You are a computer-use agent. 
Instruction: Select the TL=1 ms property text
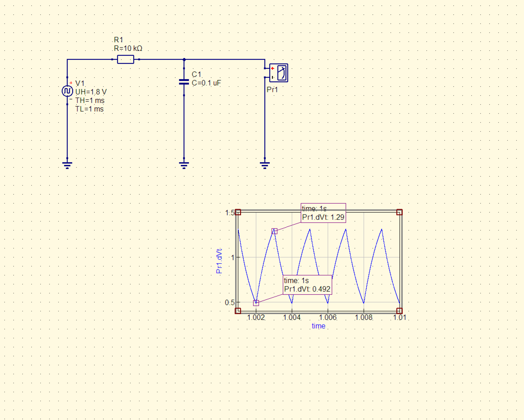point(89,109)
